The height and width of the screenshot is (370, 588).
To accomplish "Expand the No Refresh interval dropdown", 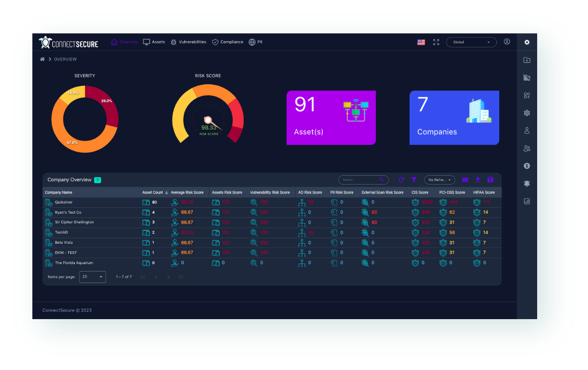I will point(440,180).
